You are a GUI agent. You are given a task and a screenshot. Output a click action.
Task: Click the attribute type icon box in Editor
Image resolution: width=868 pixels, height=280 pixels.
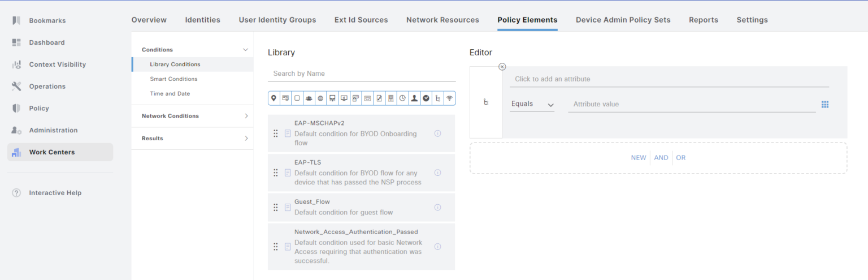486,102
